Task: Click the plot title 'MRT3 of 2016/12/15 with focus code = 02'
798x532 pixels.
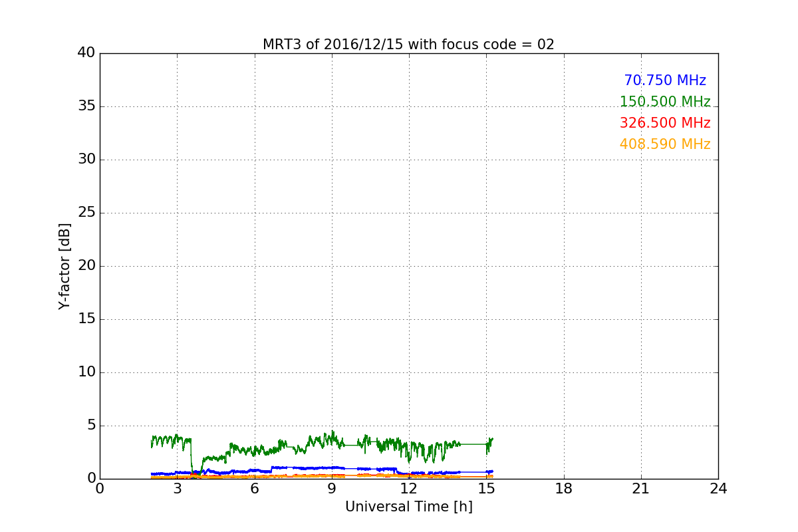Action: click(408, 45)
